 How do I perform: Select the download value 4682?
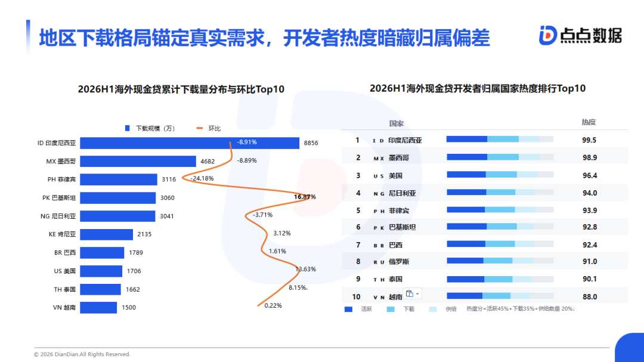click(208, 162)
